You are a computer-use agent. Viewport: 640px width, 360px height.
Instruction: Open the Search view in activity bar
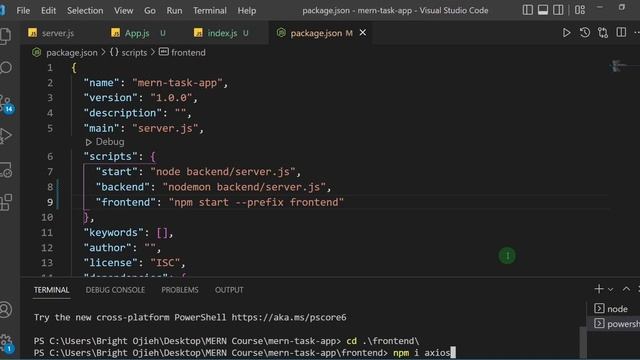pos(6,68)
